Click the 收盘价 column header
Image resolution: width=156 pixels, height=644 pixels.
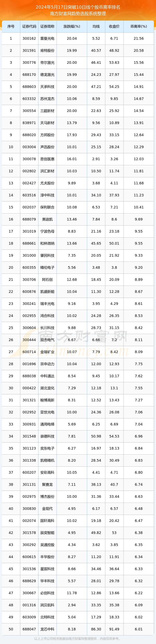click(114, 26)
